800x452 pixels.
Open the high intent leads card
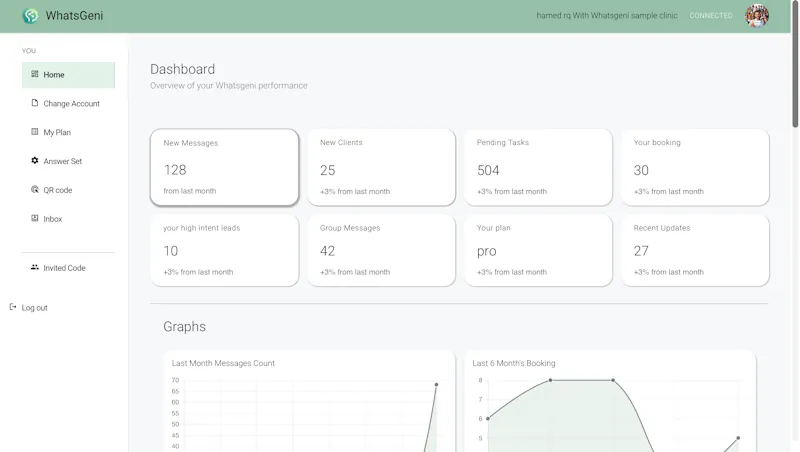[224, 250]
